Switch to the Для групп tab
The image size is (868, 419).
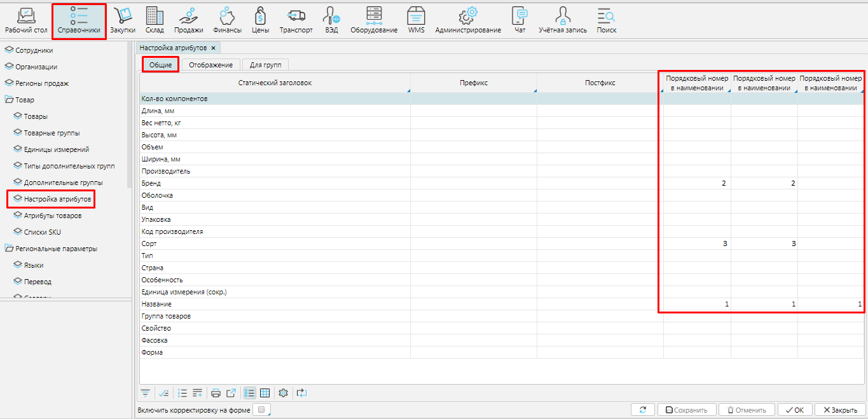point(265,65)
